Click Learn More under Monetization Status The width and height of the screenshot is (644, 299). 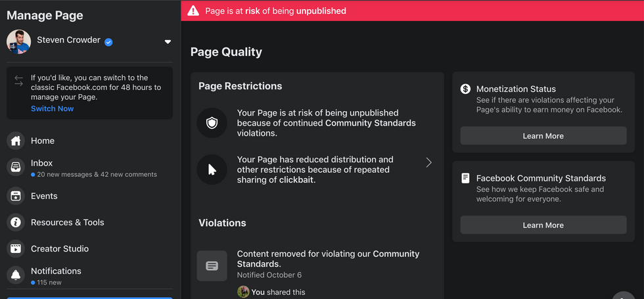tap(543, 136)
